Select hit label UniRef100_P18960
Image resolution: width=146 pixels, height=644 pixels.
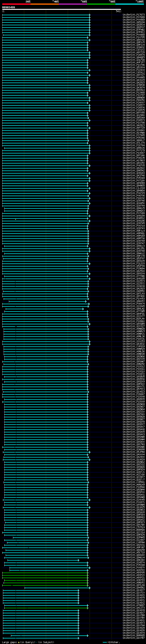tap(134, 321)
